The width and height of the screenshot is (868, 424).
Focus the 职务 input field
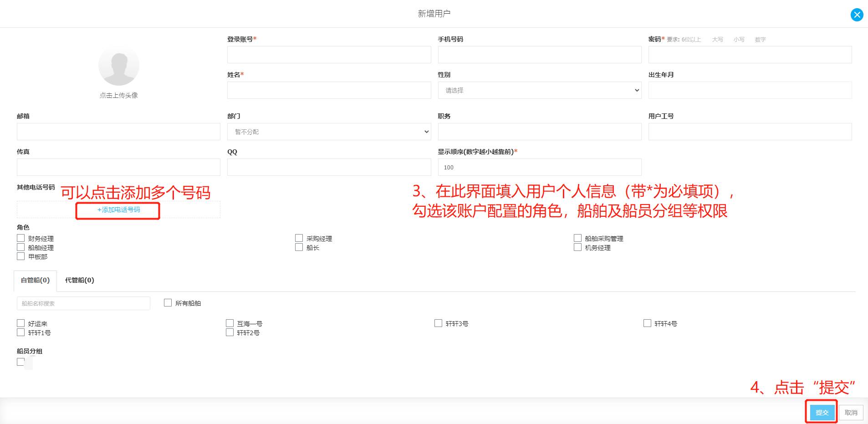tap(540, 132)
